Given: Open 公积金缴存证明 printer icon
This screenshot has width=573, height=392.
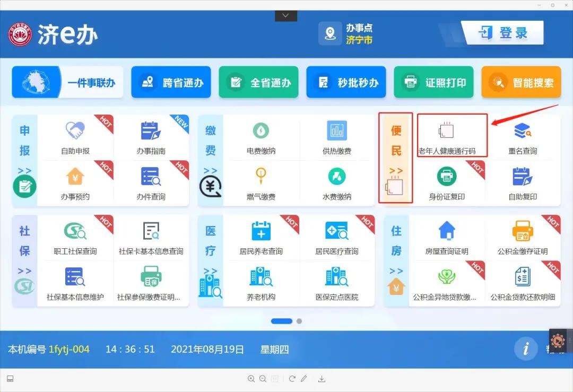Looking at the screenshot, I should [x=523, y=231].
